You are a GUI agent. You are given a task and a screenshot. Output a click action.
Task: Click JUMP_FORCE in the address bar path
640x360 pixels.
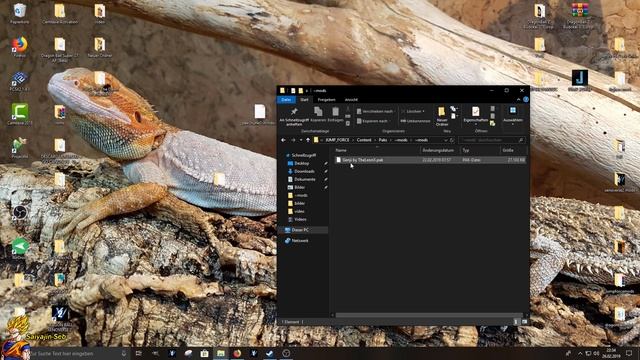click(x=337, y=140)
